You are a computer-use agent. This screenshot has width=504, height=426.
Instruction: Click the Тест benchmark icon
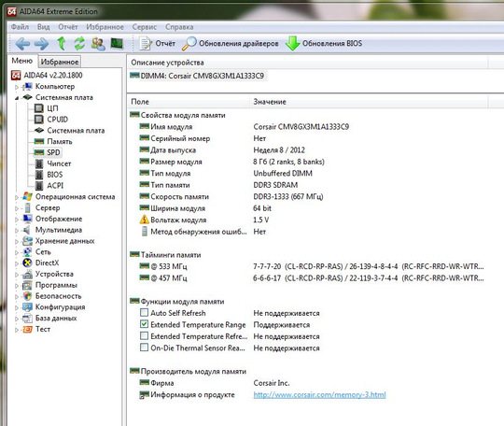pyautogui.click(x=27, y=329)
